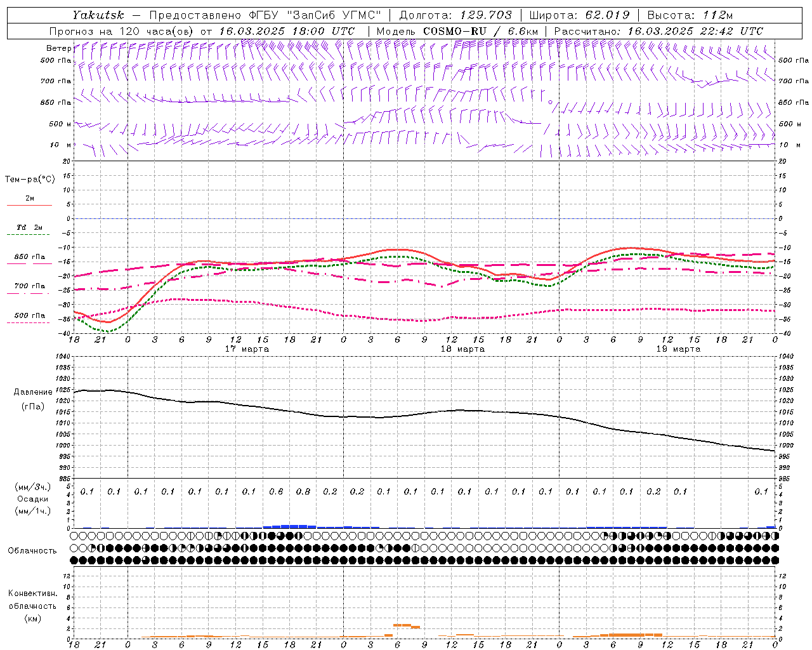Viewport: 812px width, 650px height.
Task: Click the tallest orange convective cloud bar
Action: 402,625
